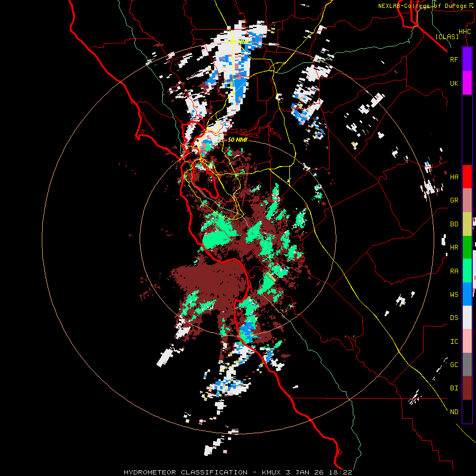Click the HR dark green legend swatch

point(467,248)
